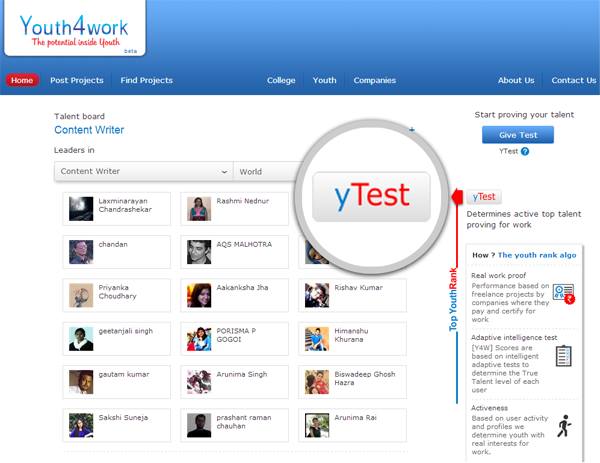Open Priyanka Choudhary's profile photo
The width and height of the screenshot is (600, 463).
click(81, 295)
